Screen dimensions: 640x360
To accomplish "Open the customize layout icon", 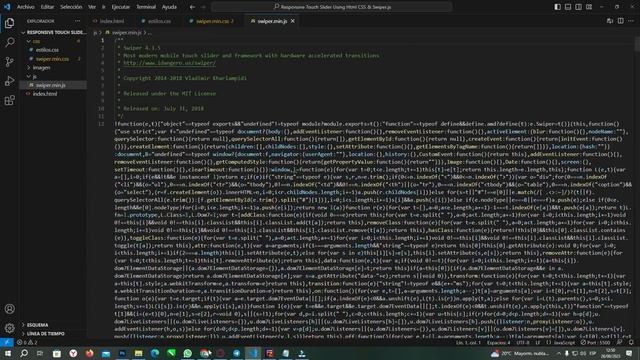I will pyautogui.click(x=589, y=7).
